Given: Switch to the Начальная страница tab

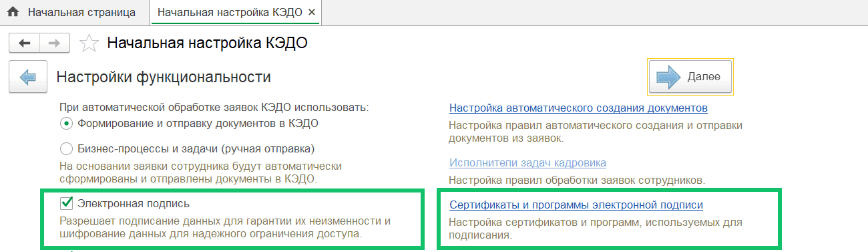Looking at the screenshot, I should click(x=81, y=12).
